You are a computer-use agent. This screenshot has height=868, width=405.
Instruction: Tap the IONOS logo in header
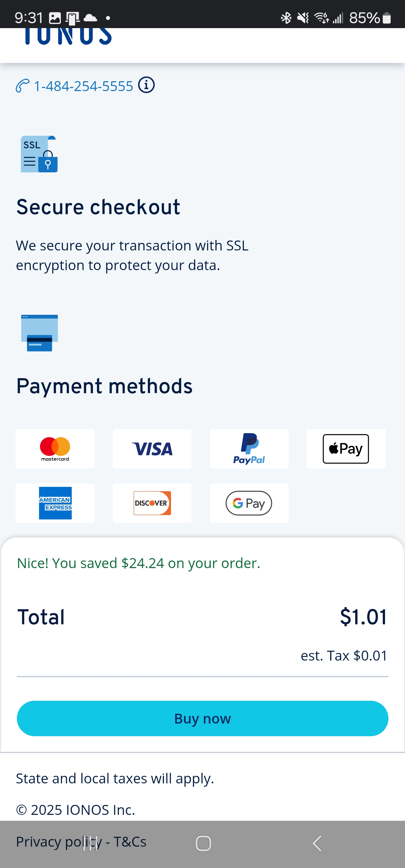click(68, 36)
